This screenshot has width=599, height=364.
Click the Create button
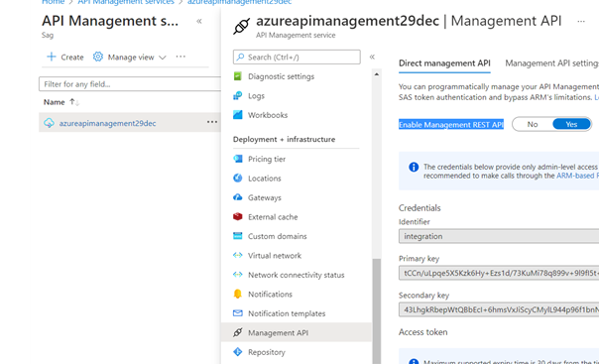tap(64, 57)
